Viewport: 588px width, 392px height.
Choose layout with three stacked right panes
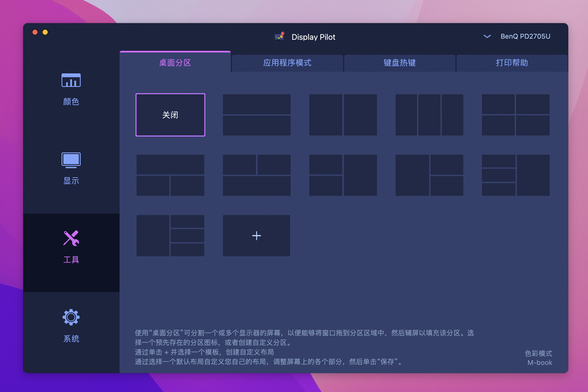[x=171, y=236]
